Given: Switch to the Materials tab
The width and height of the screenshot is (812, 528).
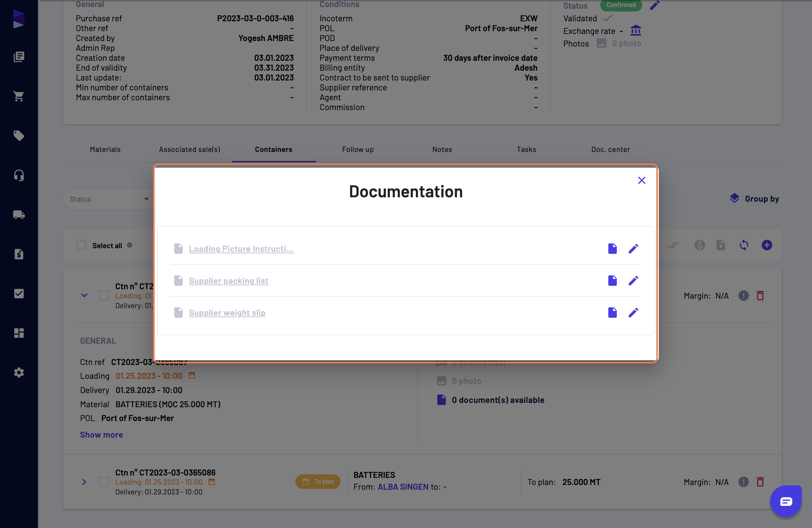Looking at the screenshot, I should tap(105, 149).
